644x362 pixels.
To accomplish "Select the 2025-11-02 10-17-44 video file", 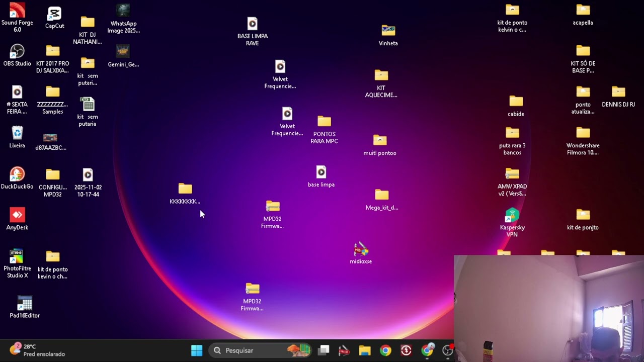I will [88, 183].
